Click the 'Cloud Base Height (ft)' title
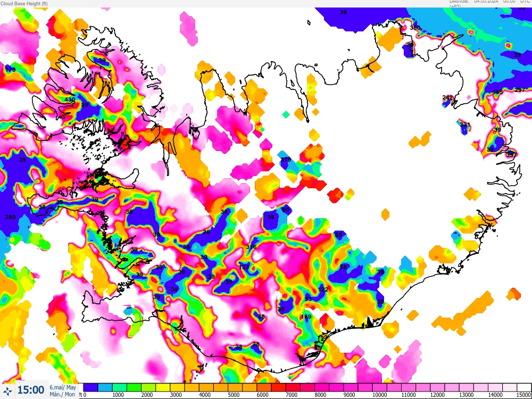The height and width of the screenshot is (399, 532). 24,4
